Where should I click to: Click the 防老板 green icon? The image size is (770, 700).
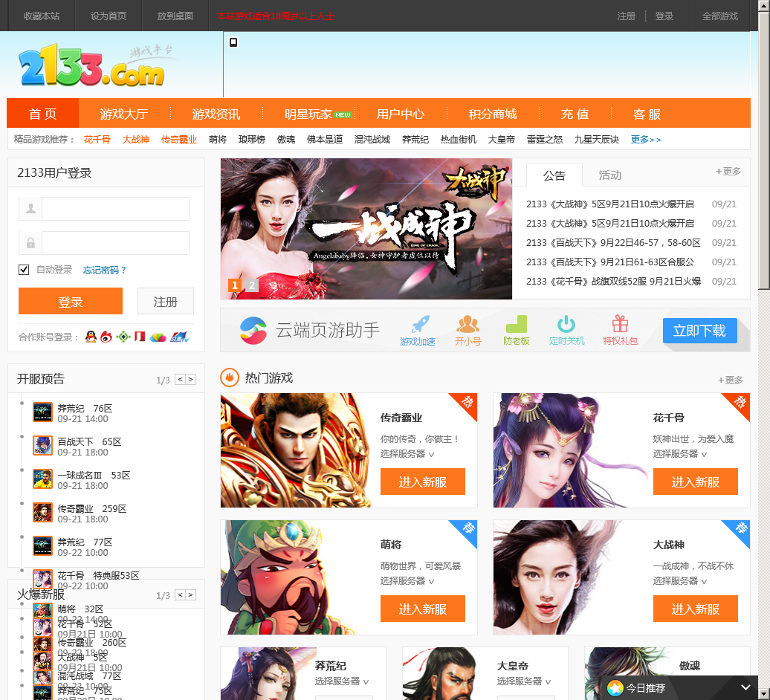tap(516, 324)
